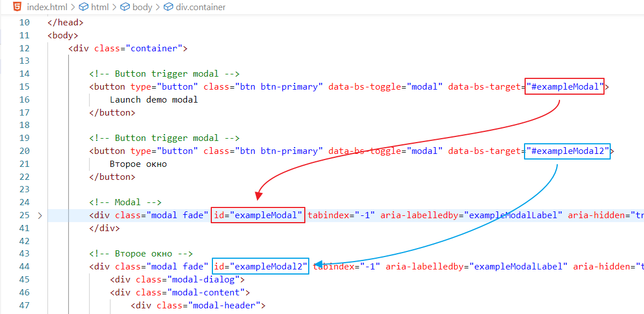Click the red-boxed id="exampleModal" attribute
Screen dimensions: 644x314
point(258,215)
